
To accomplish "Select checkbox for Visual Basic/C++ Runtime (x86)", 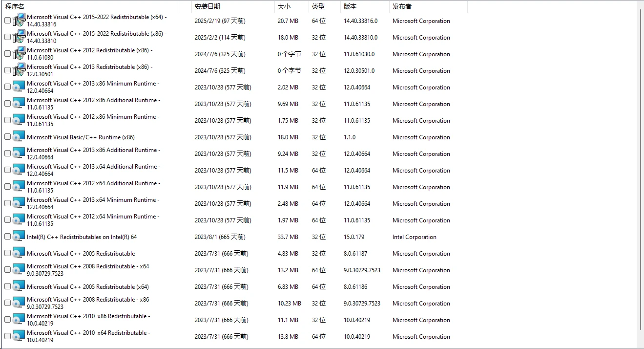I will 7,137.
